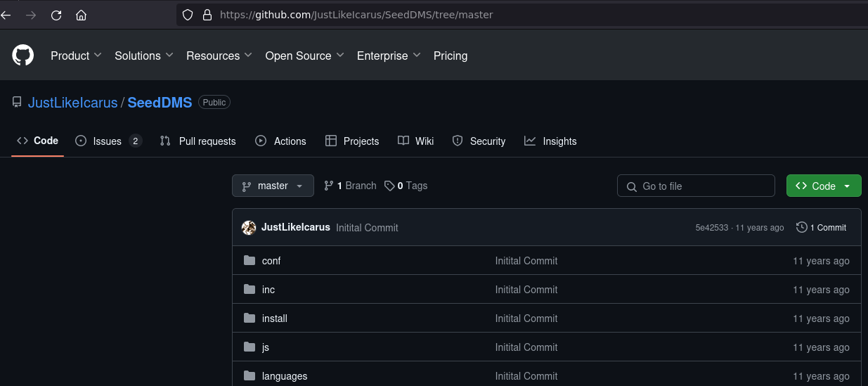Image resolution: width=868 pixels, height=386 pixels.
Task: Click the commit history clock icon
Action: (x=801, y=228)
